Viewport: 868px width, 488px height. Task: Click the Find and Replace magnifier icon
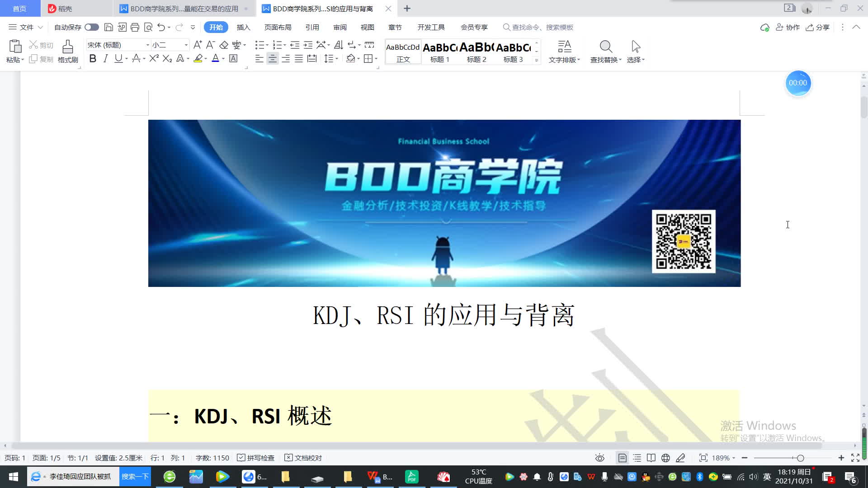click(x=606, y=47)
